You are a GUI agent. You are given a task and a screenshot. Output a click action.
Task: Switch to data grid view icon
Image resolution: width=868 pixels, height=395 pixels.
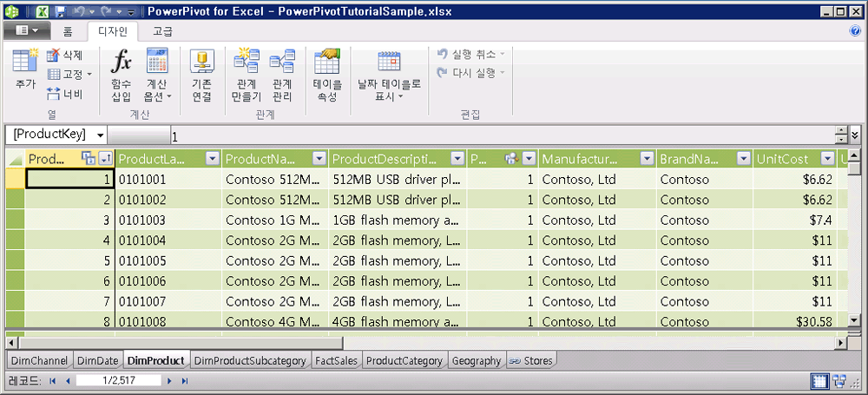[x=820, y=380]
